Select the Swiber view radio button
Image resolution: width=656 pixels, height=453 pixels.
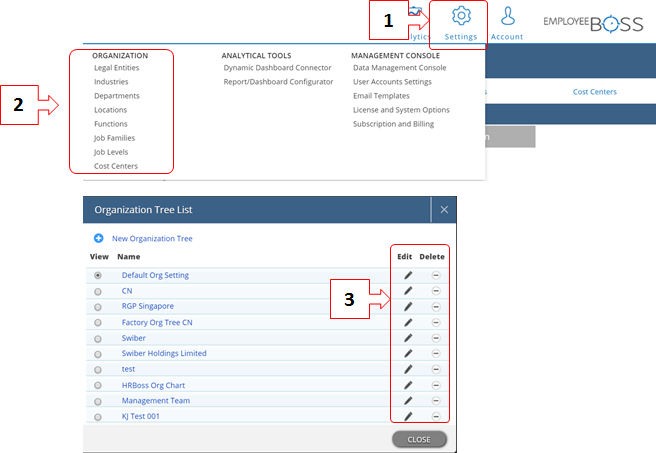point(98,339)
